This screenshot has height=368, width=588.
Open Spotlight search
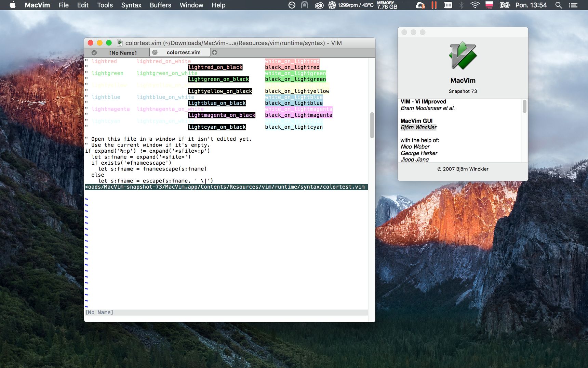tap(559, 5)
